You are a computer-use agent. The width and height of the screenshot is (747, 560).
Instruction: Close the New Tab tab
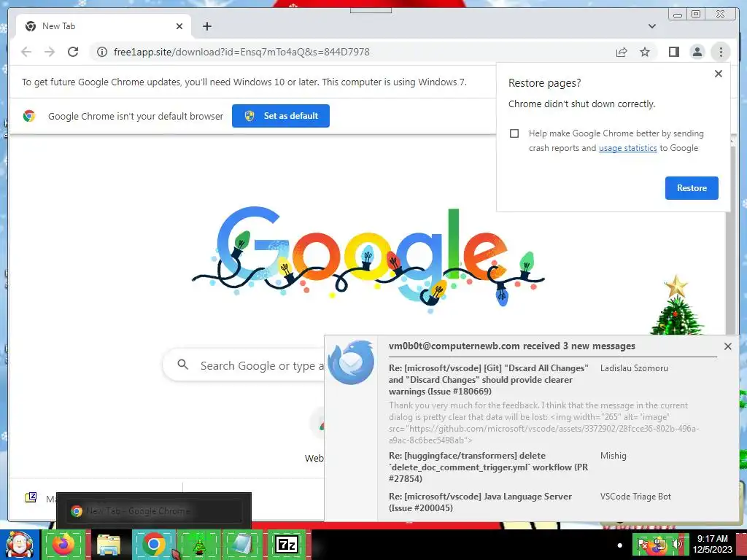pos(179,26)
